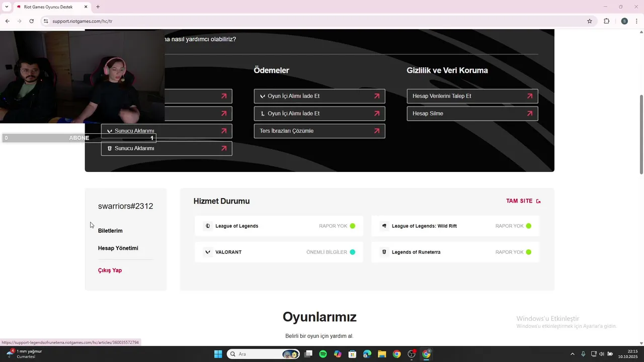The image size is (644, 362).
Task: Open the Windows Start menu
Action: coord(218,354)
